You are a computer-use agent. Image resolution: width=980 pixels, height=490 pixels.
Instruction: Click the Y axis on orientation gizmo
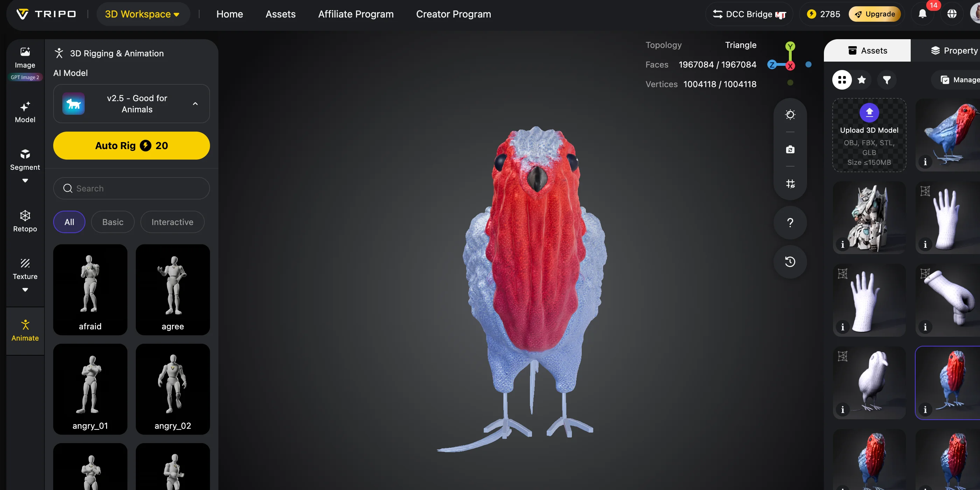(x=790, y=47)
